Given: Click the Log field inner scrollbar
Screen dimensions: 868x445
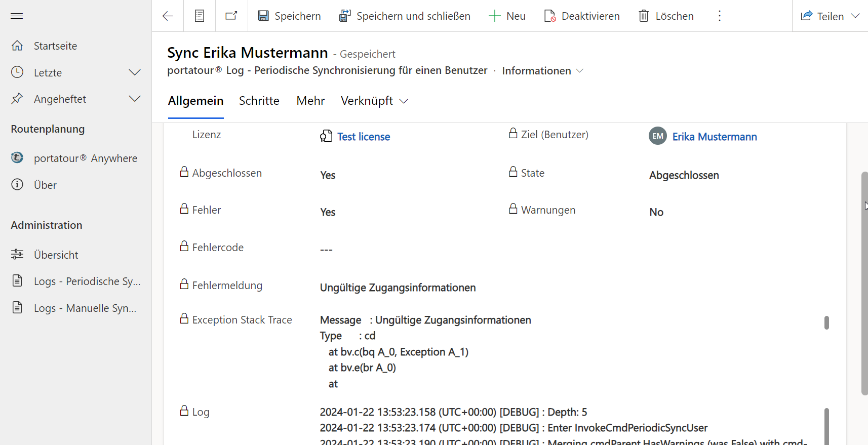Looking at the screenshot, I should tap(826, 426).
